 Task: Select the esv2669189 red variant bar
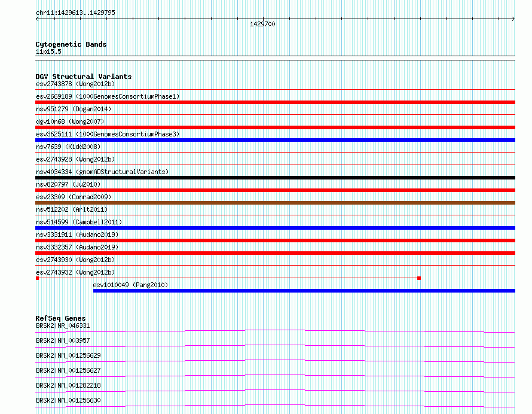pyautogui.click(x=275, y=102)
